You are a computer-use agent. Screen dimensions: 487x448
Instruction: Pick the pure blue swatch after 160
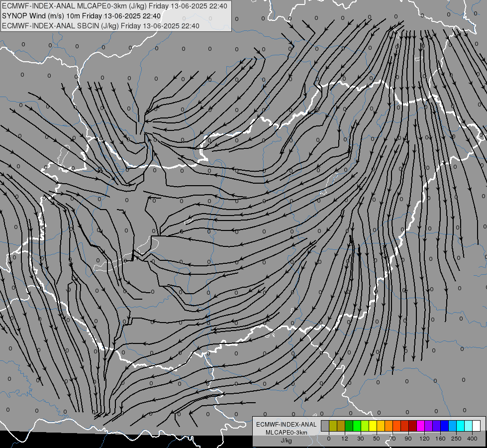click(445, 426)
